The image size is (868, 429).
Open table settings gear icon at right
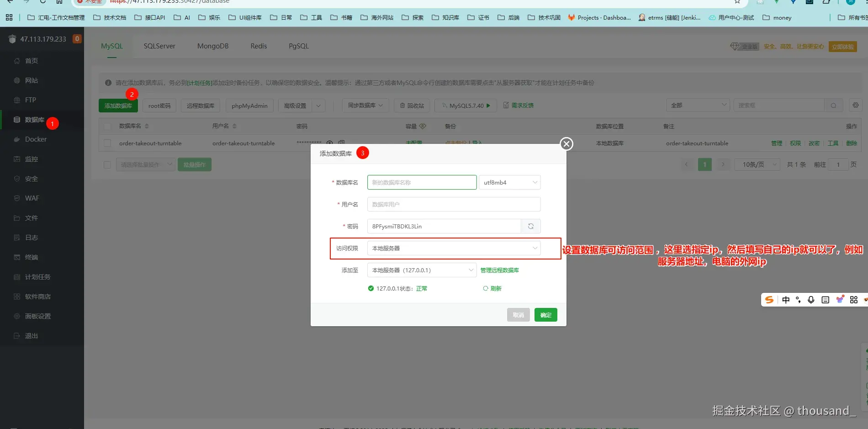856,105
